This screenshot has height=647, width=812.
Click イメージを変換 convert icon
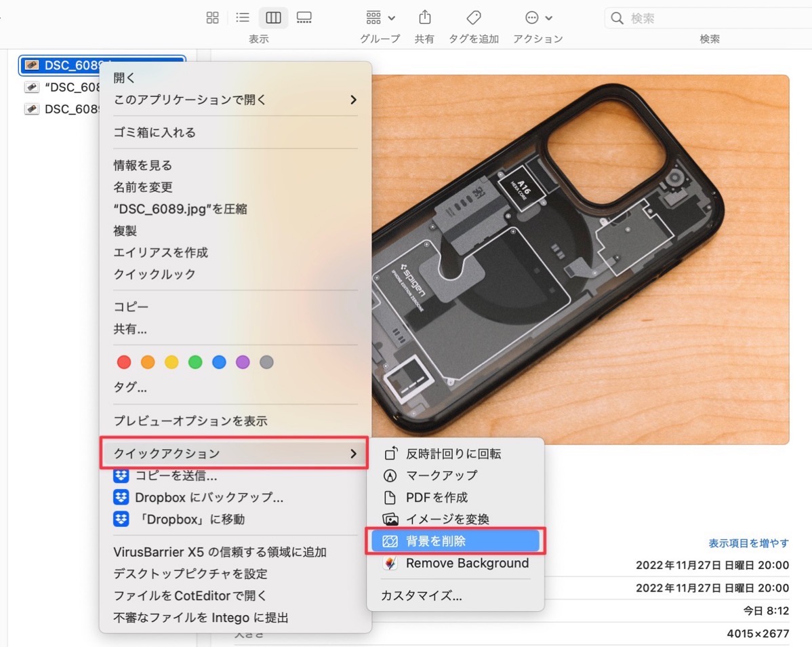(x=390, y=519)
